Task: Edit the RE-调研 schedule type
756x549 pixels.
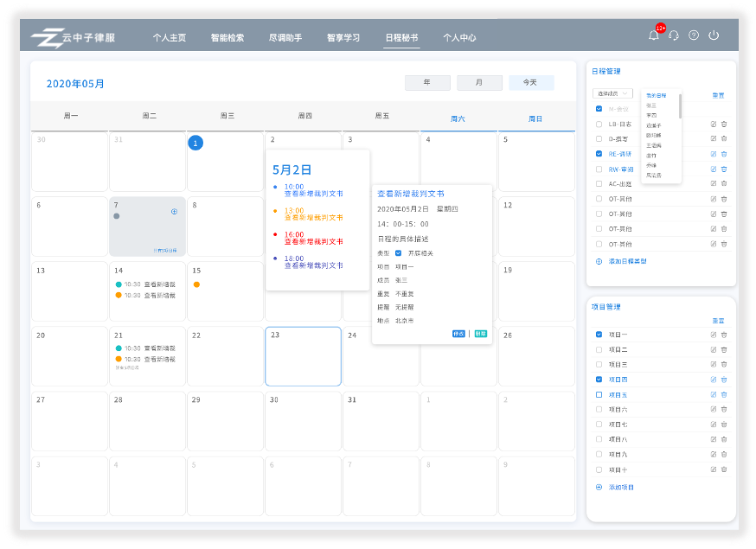Action: (714, 154)
